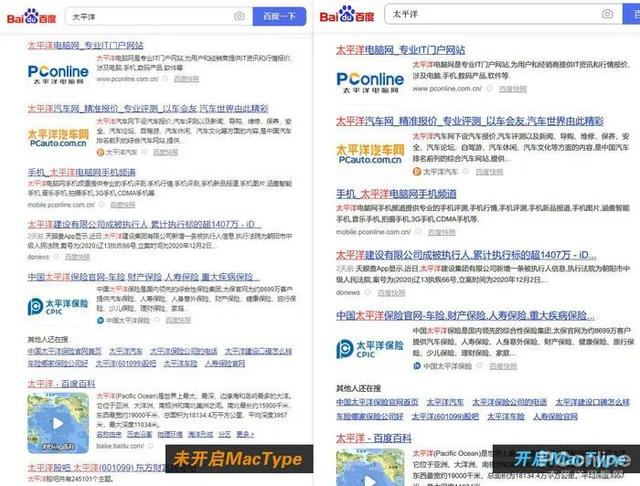The width and height of the screenshot is (640, 486).
Task: Click the 百度一下 search button on the left page
Action: 279,16
